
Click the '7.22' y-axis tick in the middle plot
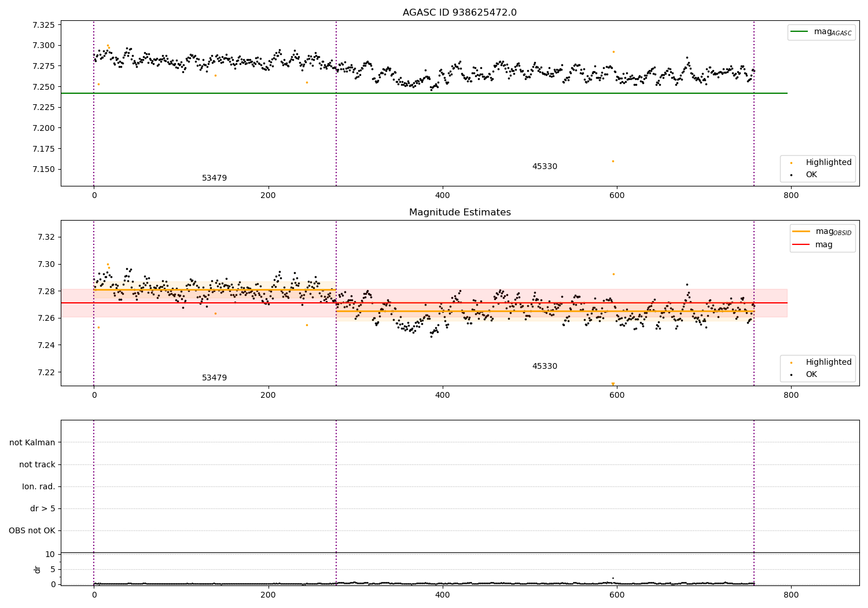[46, 373]
